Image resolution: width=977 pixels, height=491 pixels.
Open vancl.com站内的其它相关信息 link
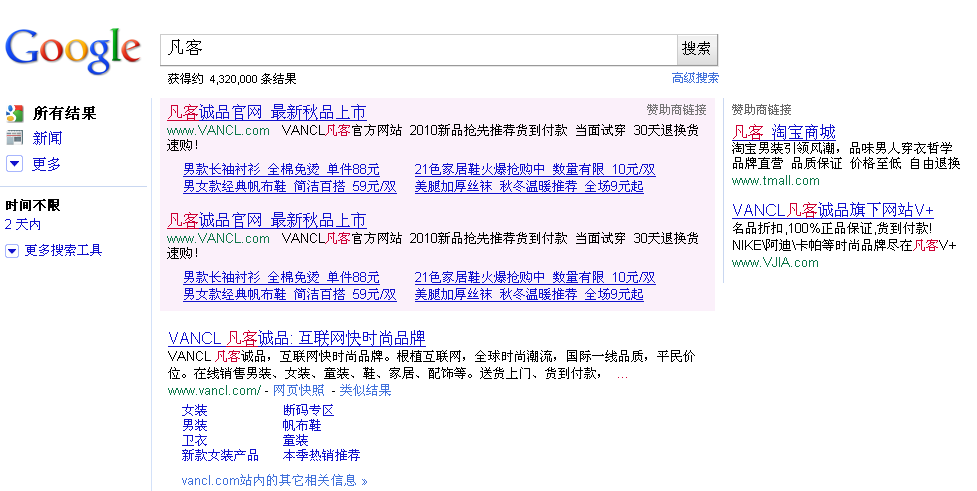(274, 480)
